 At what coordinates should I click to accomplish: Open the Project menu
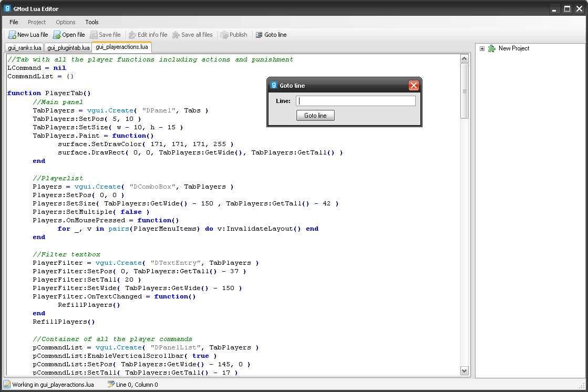37,22
